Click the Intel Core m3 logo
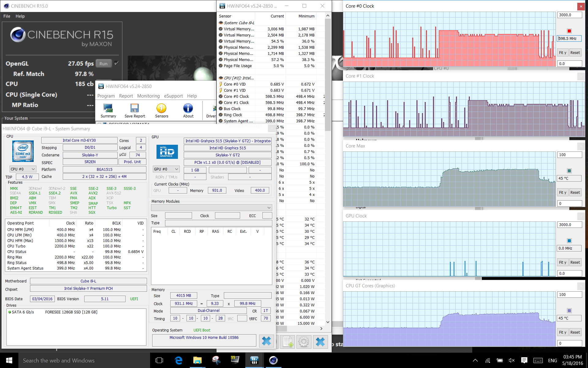This screenshot has width=588, height=368. pos(23,151)
